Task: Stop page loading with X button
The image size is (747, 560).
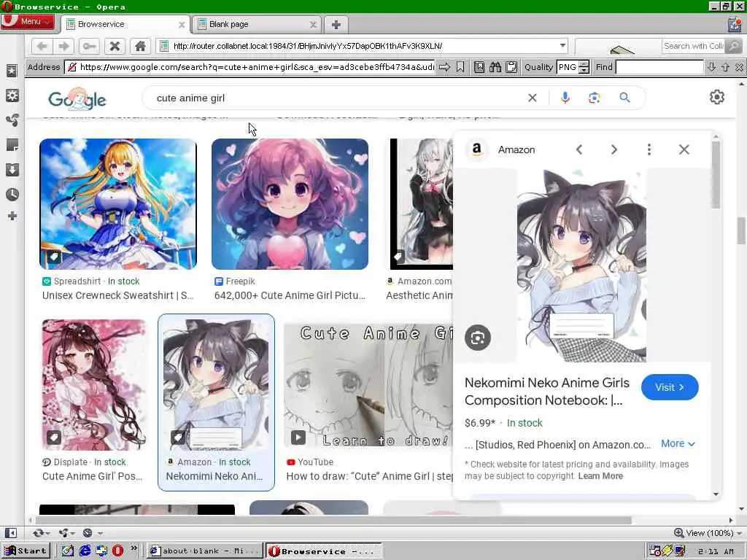Action: (115, 46)
